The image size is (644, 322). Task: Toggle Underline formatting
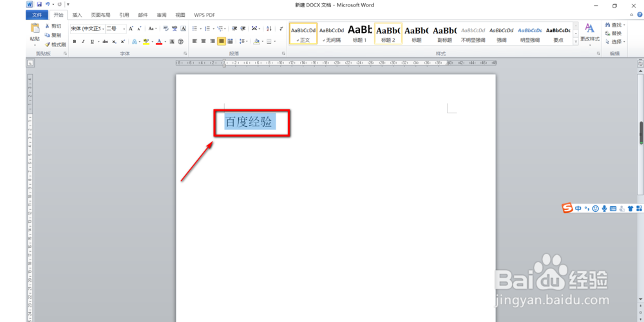[x=92, y=41]
